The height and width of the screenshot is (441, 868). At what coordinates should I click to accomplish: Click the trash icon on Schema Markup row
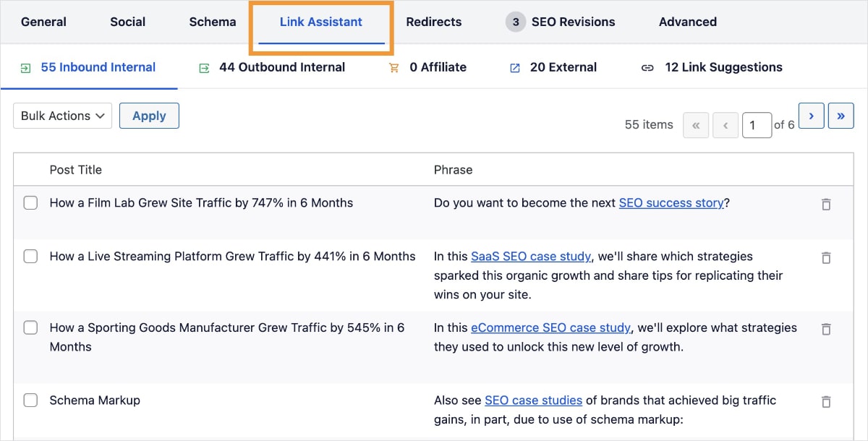tap(826, 402)
